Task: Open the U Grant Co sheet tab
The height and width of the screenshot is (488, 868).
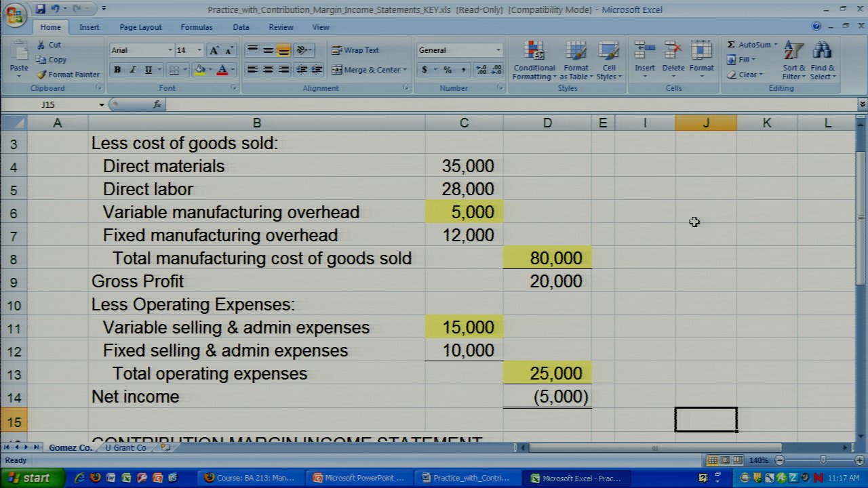Action: click(x=125, y=448)
